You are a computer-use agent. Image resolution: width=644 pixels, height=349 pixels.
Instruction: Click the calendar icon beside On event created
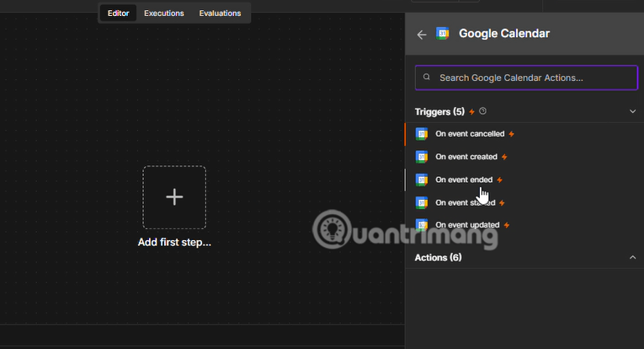click(x=422, y=157)
